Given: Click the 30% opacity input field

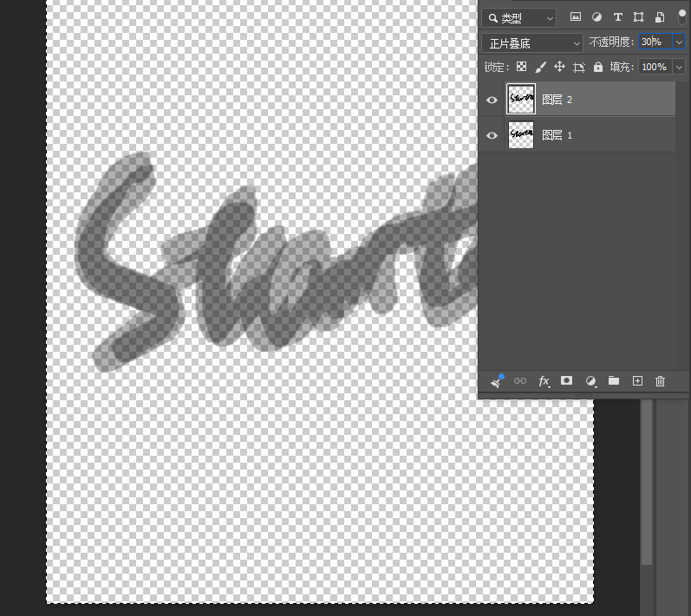Looking at the screenshot, I should click(x=655, y=42).
